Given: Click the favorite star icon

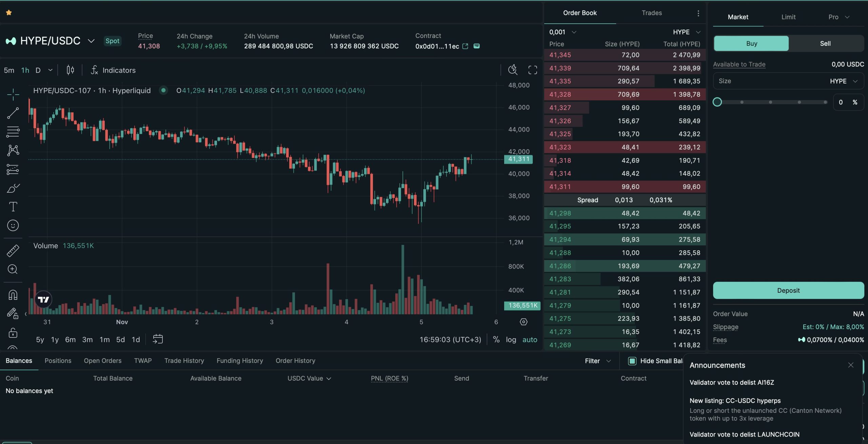Looking at the screenshot, I should pos(9,13).
